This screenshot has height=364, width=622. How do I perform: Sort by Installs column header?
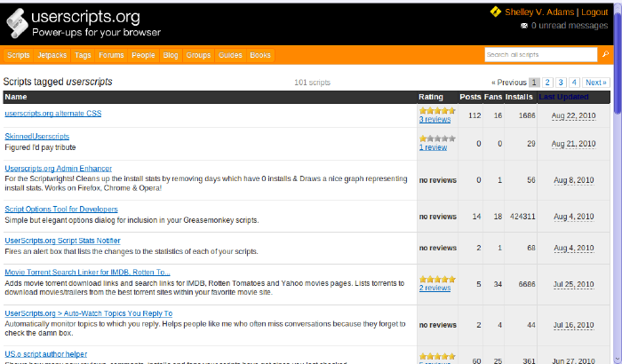(519, 97)
